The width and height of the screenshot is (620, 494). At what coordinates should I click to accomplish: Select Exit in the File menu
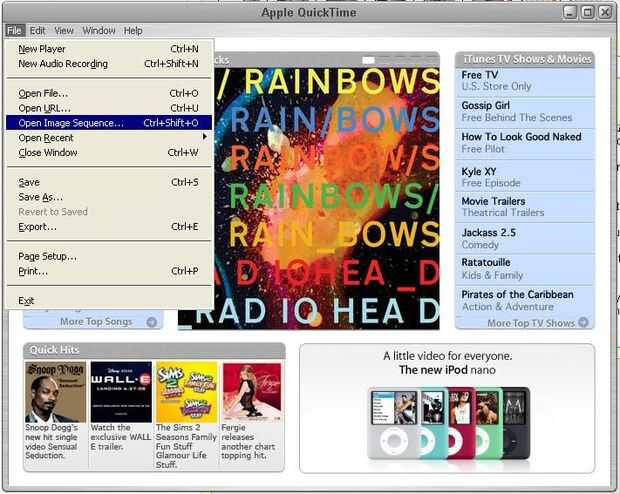pos(109,301)
